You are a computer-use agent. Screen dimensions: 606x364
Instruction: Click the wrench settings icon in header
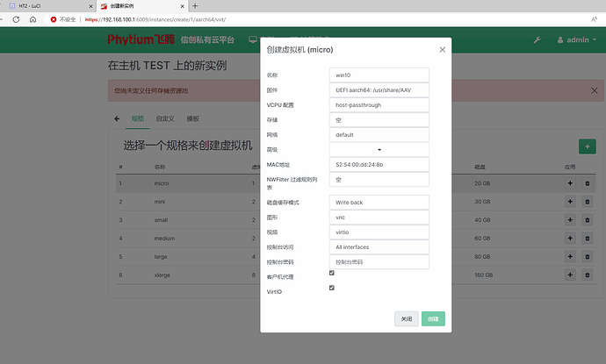[x=537, y=39]
